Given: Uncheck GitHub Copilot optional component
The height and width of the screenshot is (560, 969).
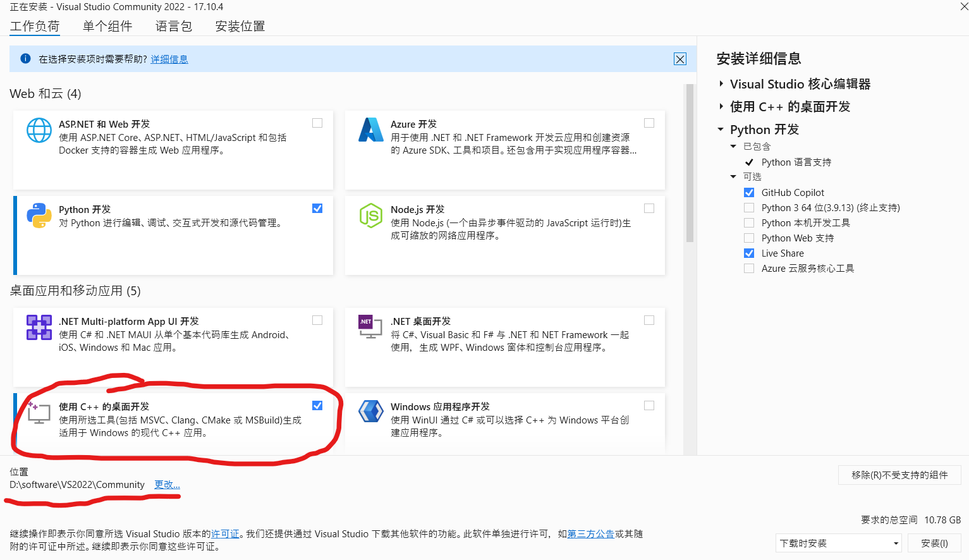Looking at the screenshot, I should (749, 193).
